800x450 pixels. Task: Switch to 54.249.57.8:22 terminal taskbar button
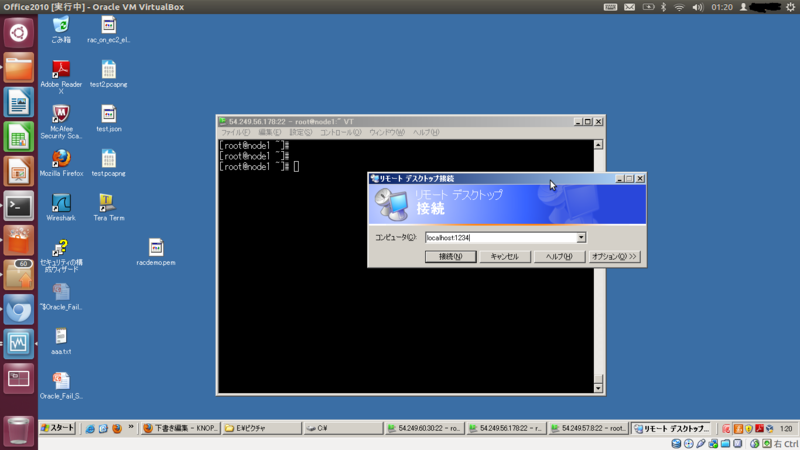(588, 429)
